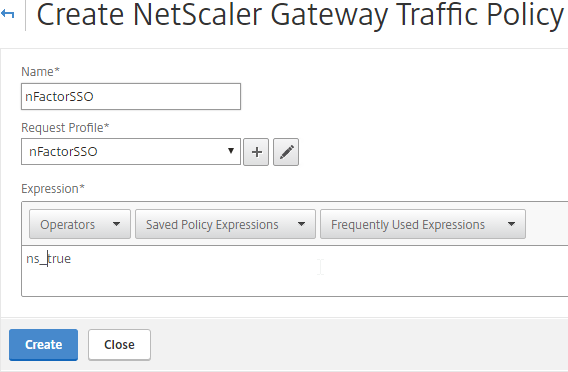Image resolution: width=568 pixels, height=372 pixels.
Task: Edit the nFactorSSO request profile via pencil icon
Action: (286, 152)
